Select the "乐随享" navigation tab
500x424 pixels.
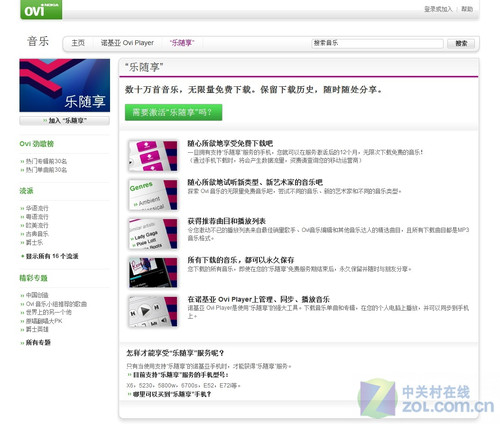pyautogui.click(x=182, y=43)
